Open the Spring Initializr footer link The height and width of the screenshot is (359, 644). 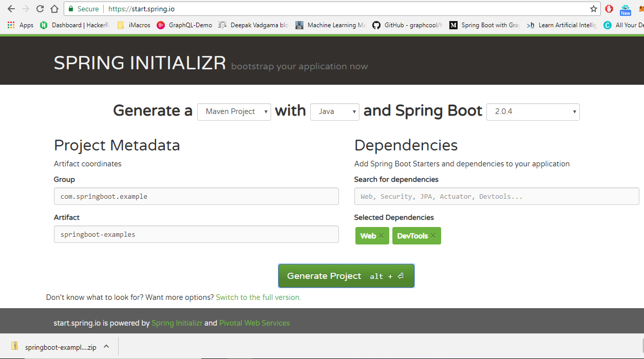click(x=177, y=323)
